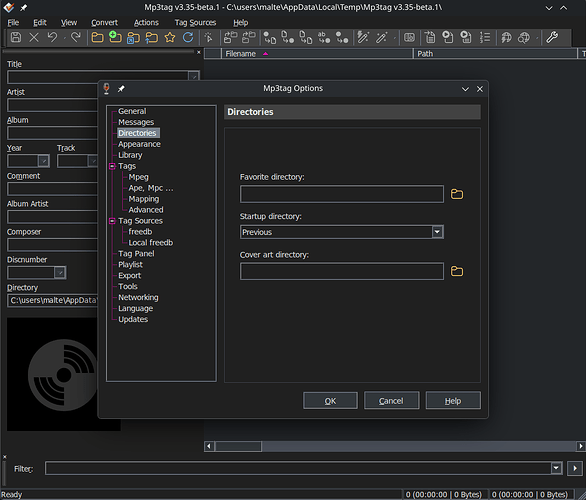Click the Tag - Tag converter icon
586x500 pixels.
pyautogui.click(x=342, y=37)
